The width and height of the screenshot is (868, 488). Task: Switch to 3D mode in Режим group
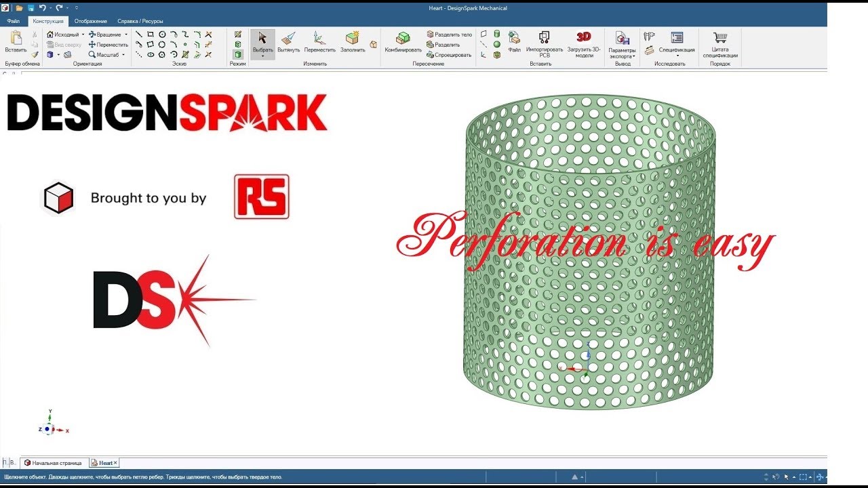click(238, 54)
